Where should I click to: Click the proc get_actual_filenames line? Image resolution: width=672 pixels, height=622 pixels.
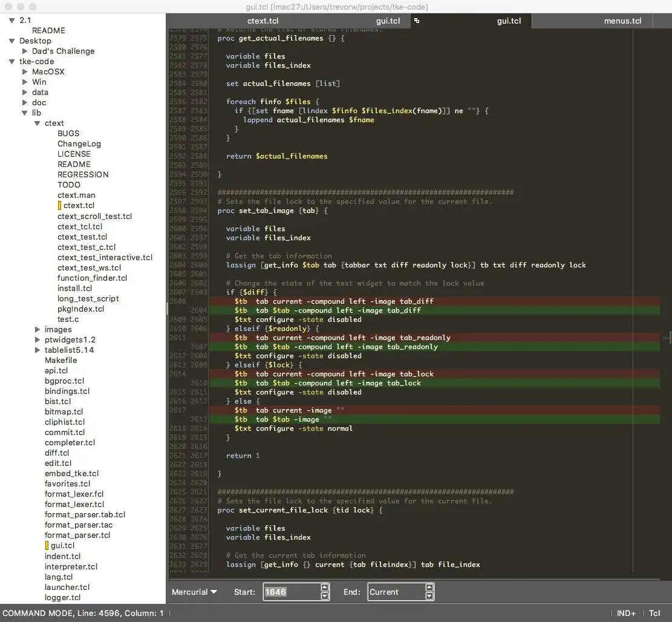[281, 38]
